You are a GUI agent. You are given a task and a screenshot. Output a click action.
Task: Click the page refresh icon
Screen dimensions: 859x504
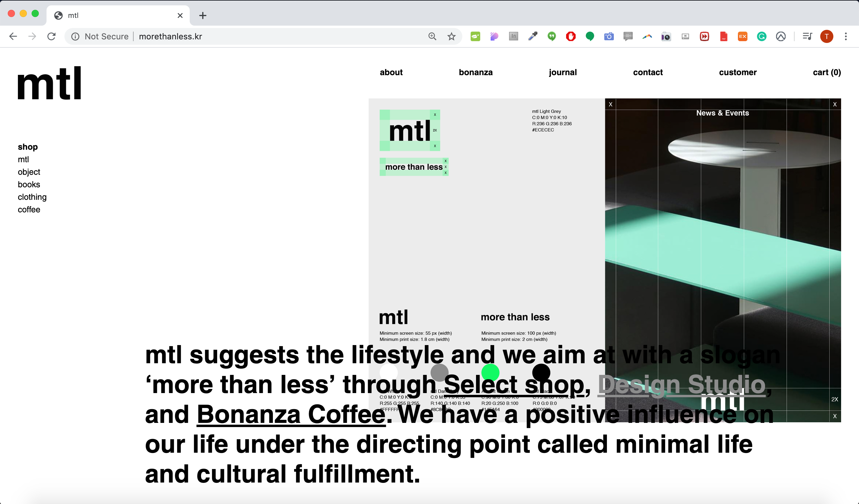[52, 36]
